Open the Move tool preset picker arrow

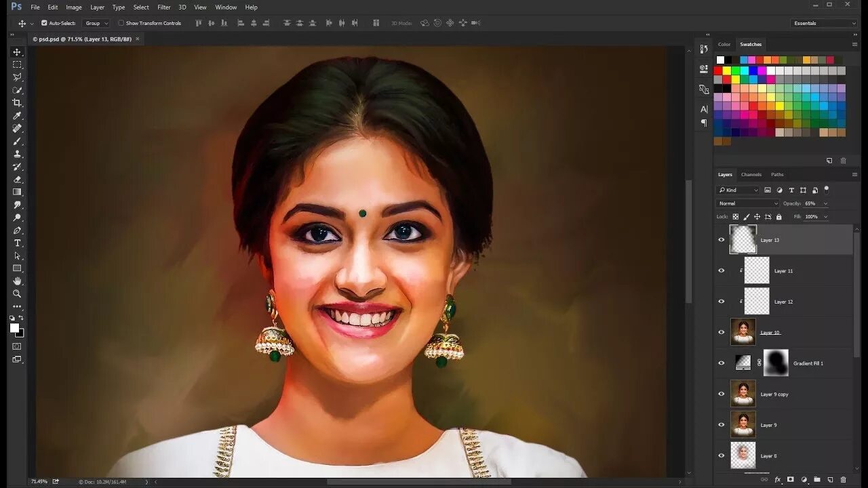coord(32,24)
